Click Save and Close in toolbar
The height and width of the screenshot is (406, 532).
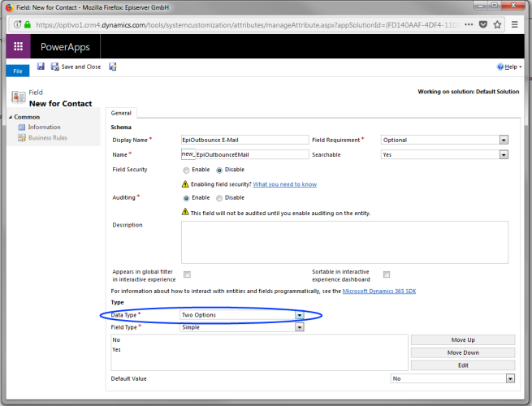pyautogui.click(x=77, y=67)
